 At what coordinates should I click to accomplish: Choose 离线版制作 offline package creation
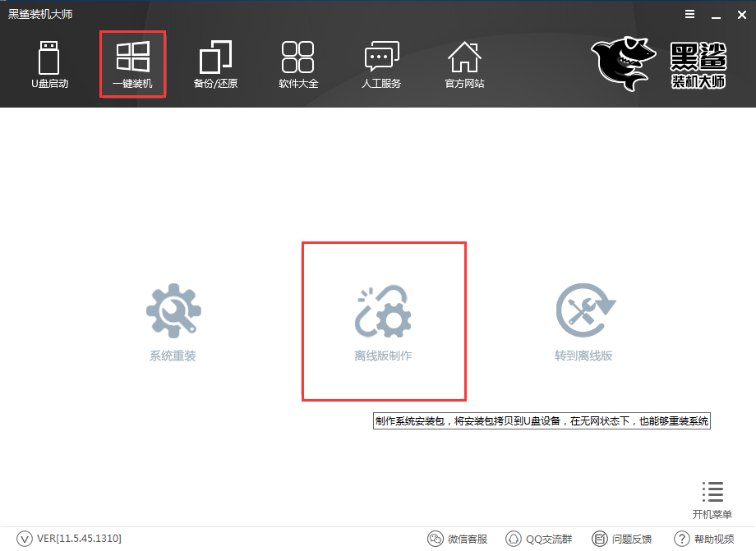pyautogui.click(x=383, y=323)
